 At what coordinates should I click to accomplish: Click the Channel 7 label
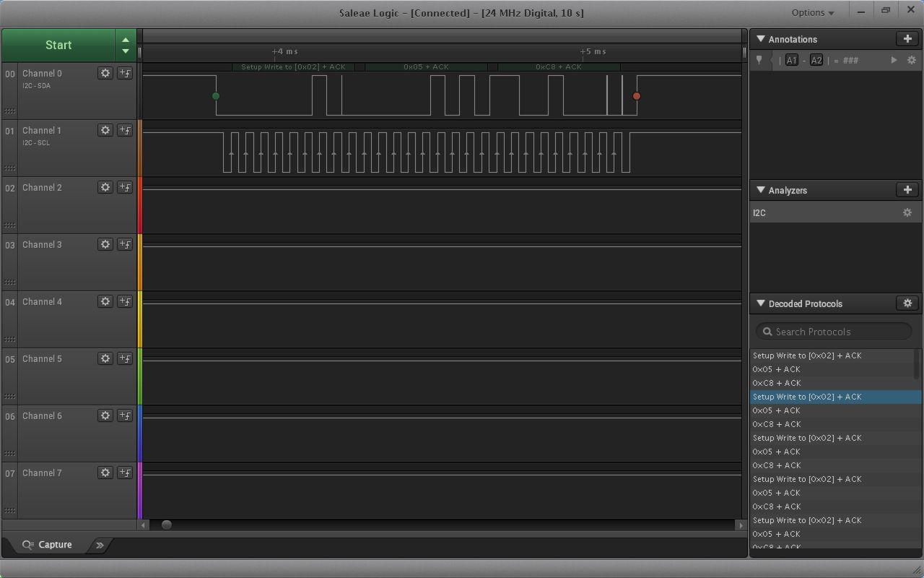click(42, 473)
